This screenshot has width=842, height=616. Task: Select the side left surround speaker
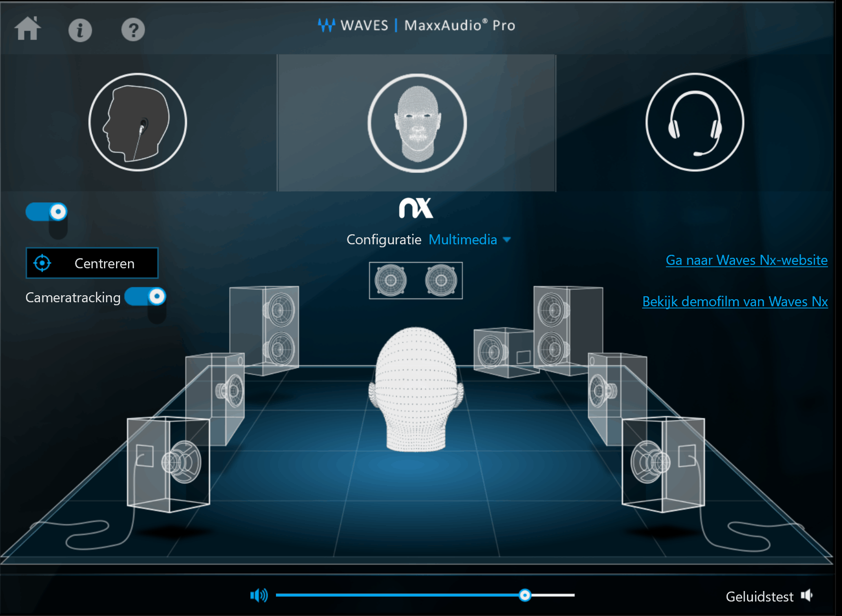coord(215,398)
